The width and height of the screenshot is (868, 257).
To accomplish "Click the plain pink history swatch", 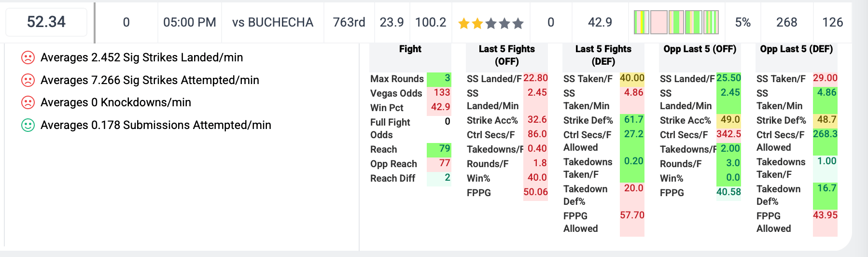I will (659, 22).
